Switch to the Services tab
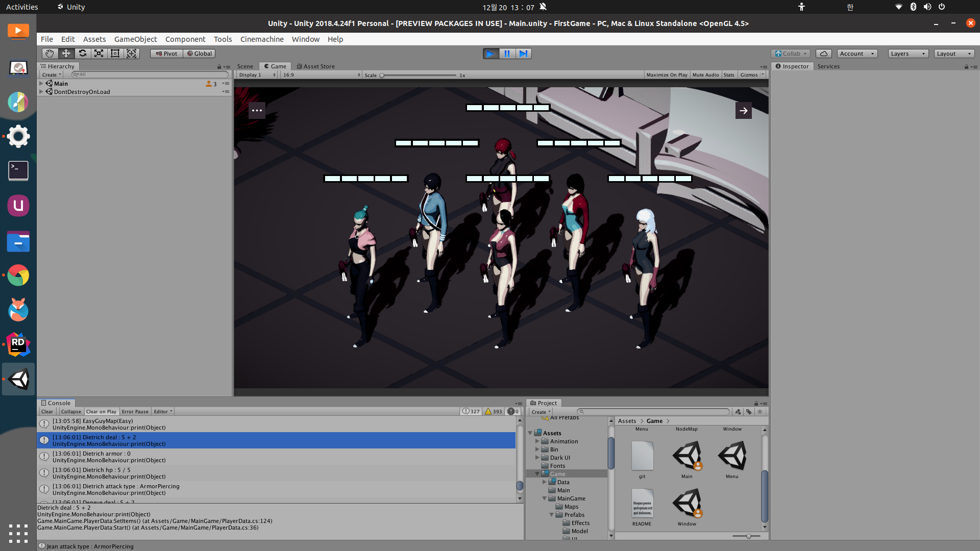The height and width of the screenshot is (551, 980). (828, 66)
